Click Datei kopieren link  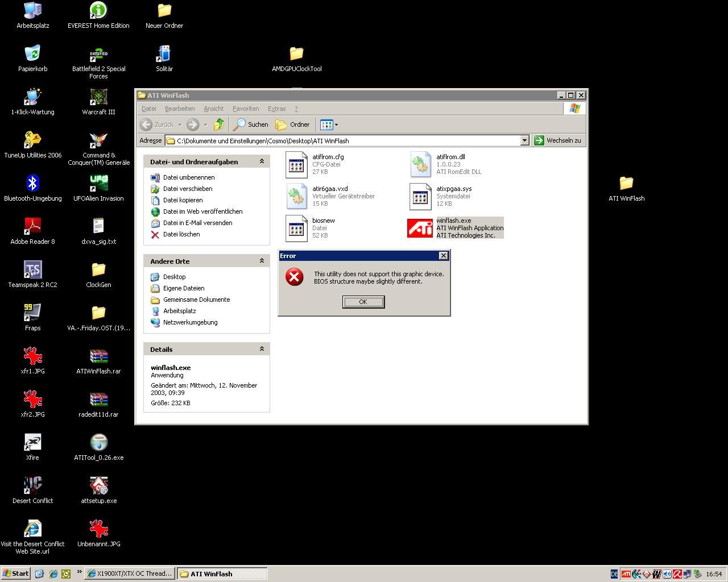coord(183,200)
